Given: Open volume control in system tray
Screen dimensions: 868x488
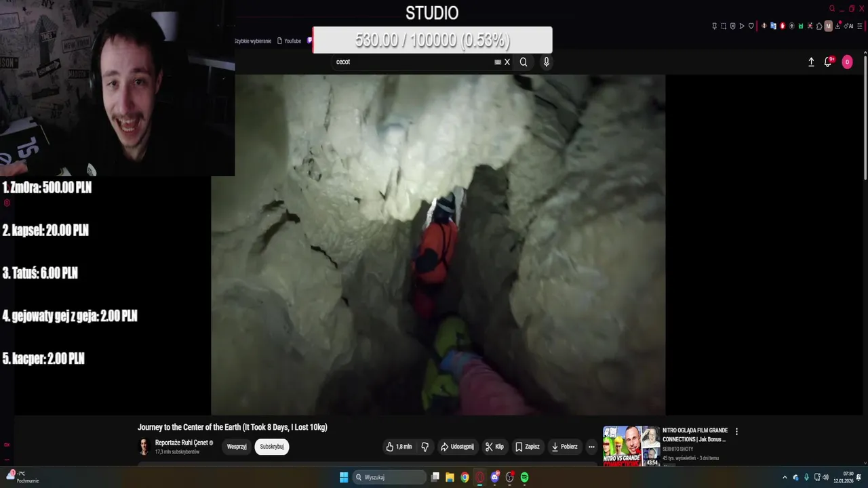Looking at the screenshot, I should point(827,477).
